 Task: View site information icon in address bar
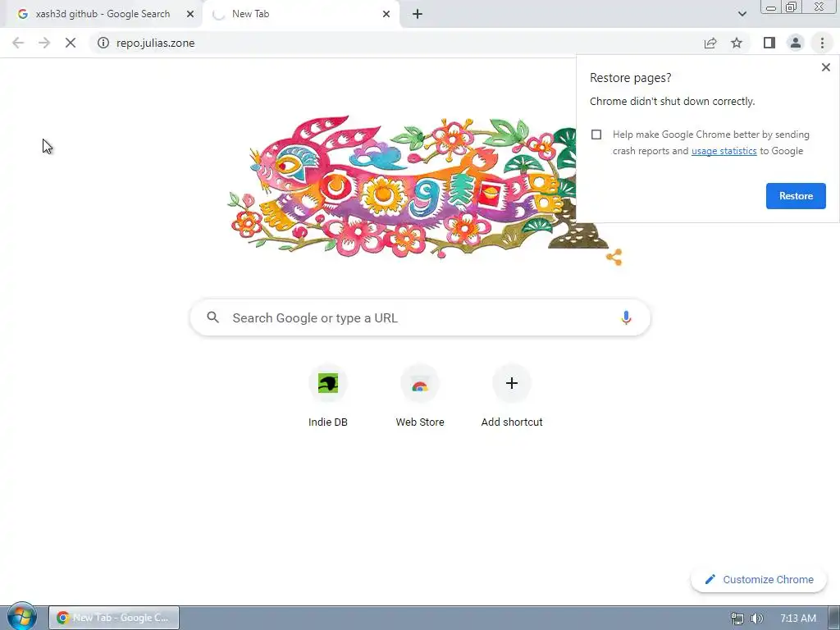point(103,43)
